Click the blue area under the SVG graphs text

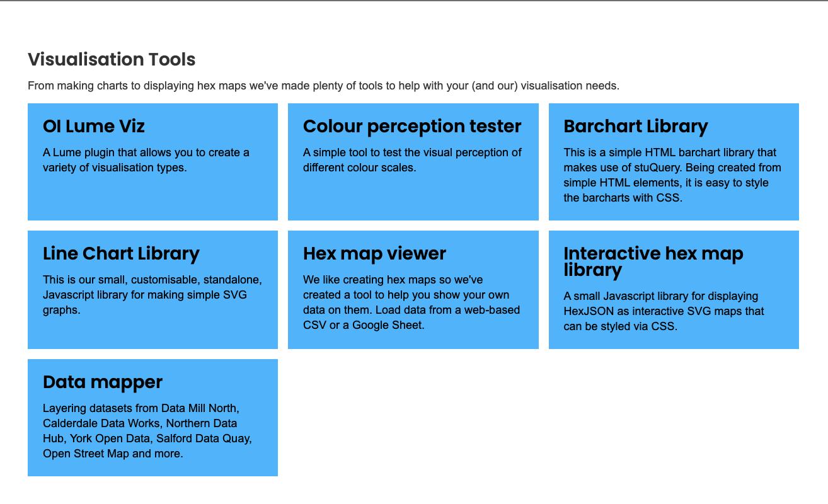tap(152, 333)
